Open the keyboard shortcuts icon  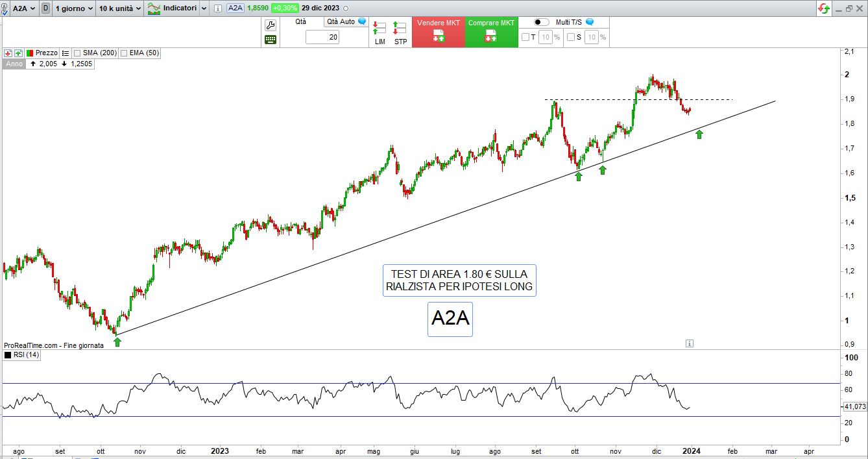[x=271, y=40]
